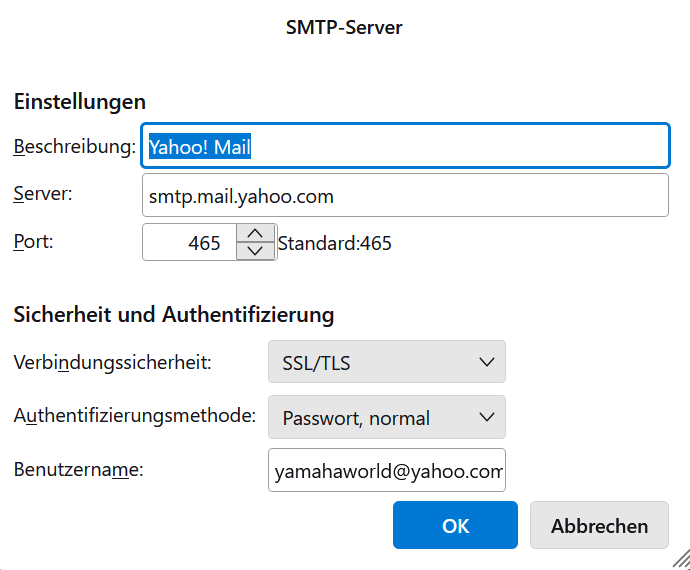
Task: Click the dialog resize grip corner
Action: (681, 561)
